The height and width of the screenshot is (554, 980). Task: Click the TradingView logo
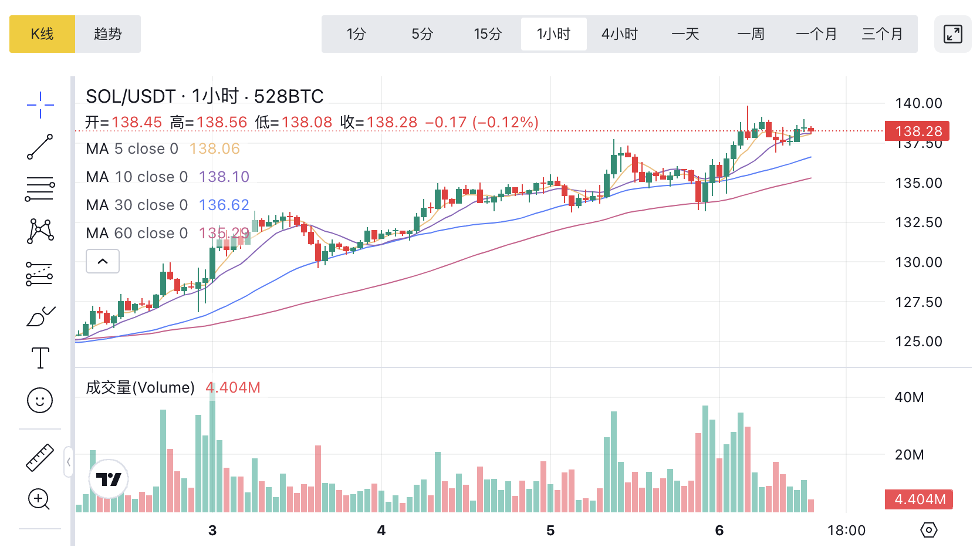(109, 479)
